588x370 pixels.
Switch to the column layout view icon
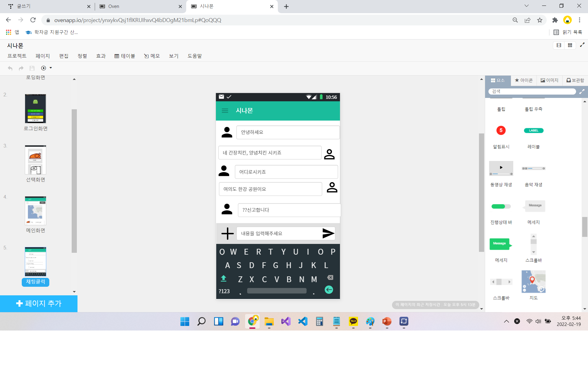click(570, 45)
